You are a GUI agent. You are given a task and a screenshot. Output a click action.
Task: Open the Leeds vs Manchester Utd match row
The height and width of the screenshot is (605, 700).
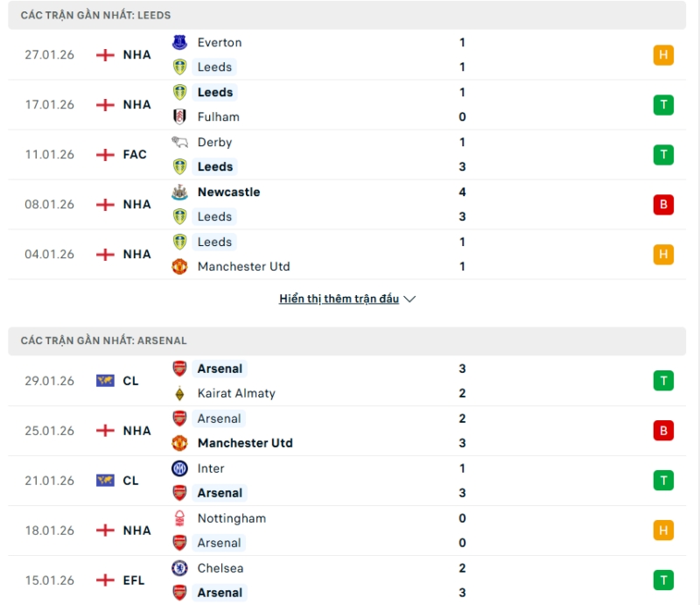tap(350, 254)
